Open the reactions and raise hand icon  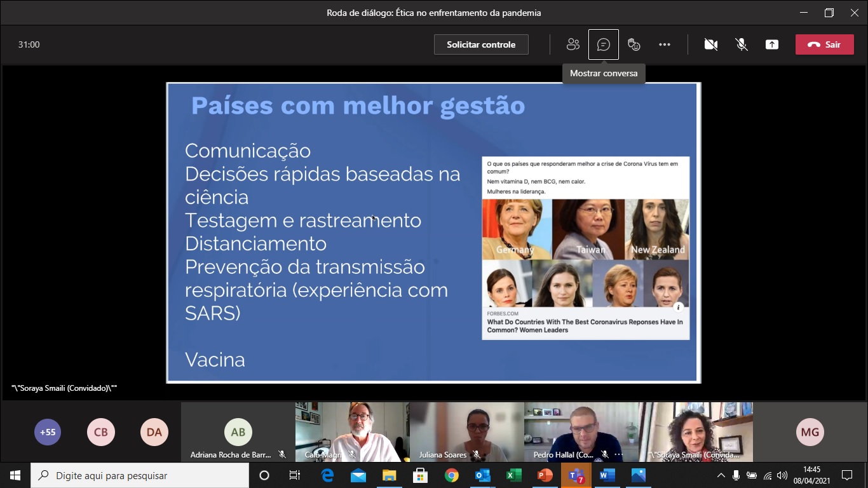[x=634, y=44]
